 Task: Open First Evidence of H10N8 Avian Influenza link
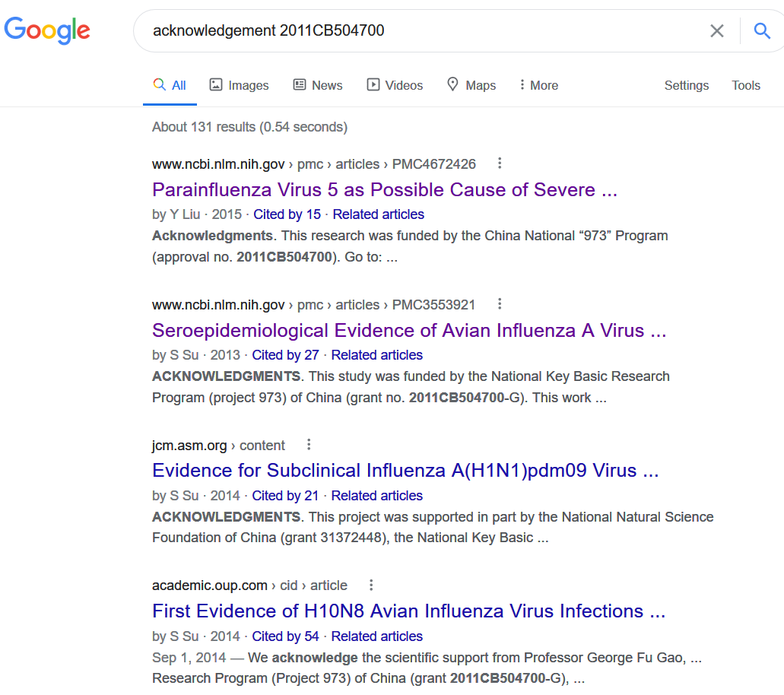pos(408,611)
